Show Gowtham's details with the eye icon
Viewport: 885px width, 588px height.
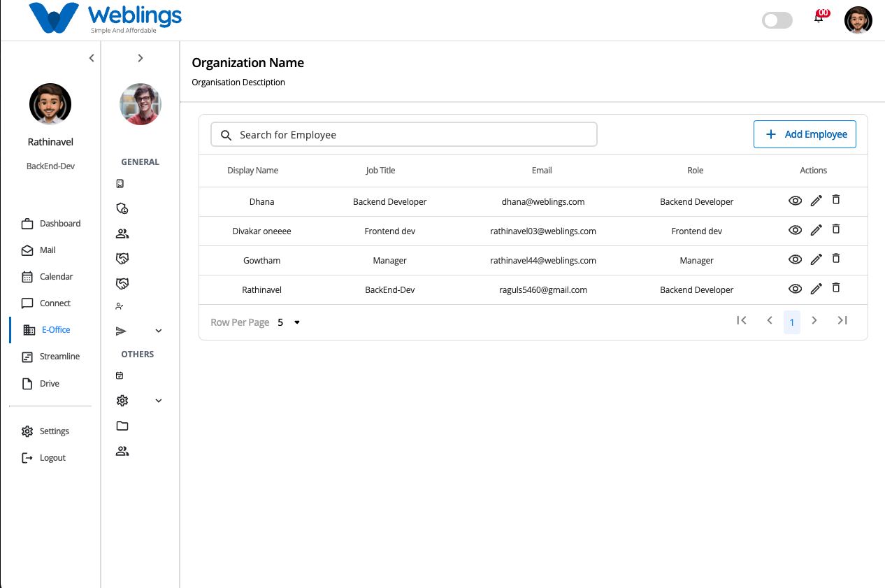click(x=795, y=260)
